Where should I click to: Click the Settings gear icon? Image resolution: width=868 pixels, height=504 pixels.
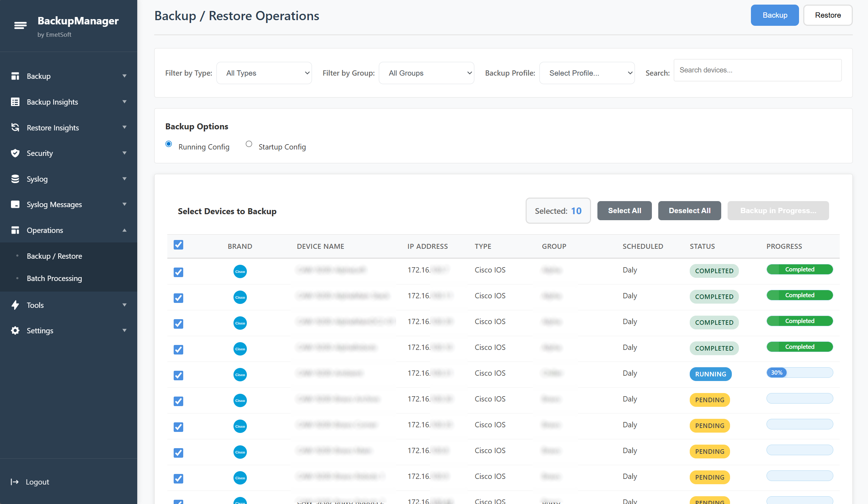pyautogui.click(x=15, y=330)
